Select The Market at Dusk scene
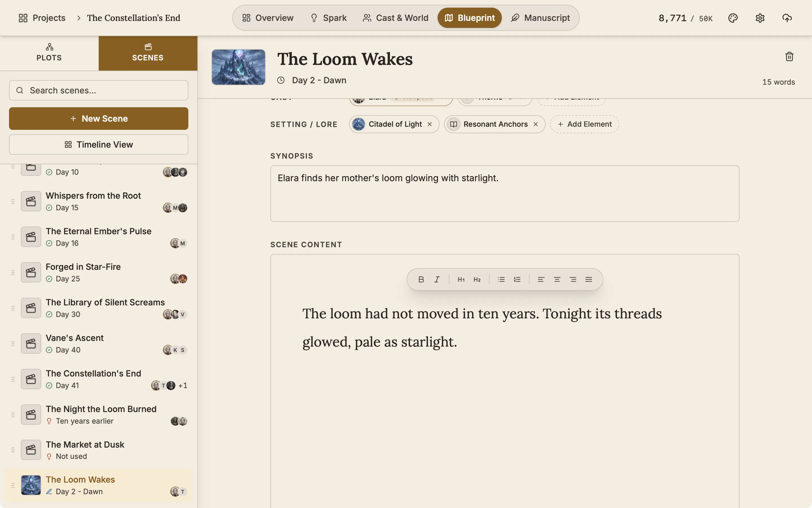The height and width of the screenshot is (508, 812). [99, 450]
